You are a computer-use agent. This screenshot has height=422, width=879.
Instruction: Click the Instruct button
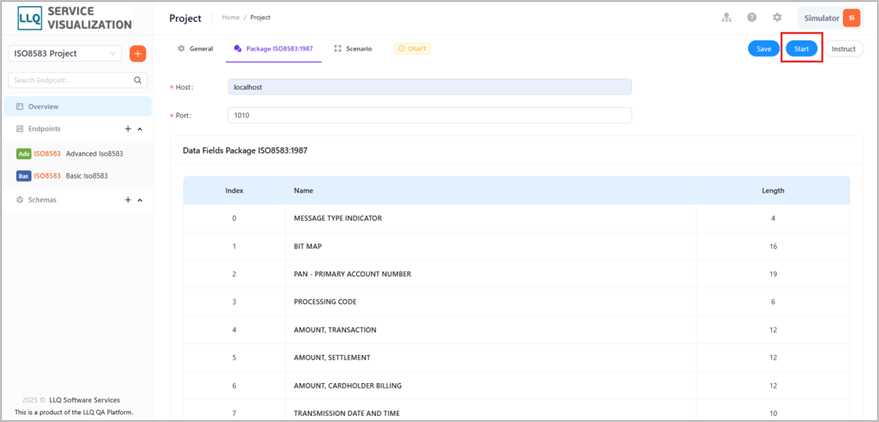pyautogui.click(x=844, y=49)
